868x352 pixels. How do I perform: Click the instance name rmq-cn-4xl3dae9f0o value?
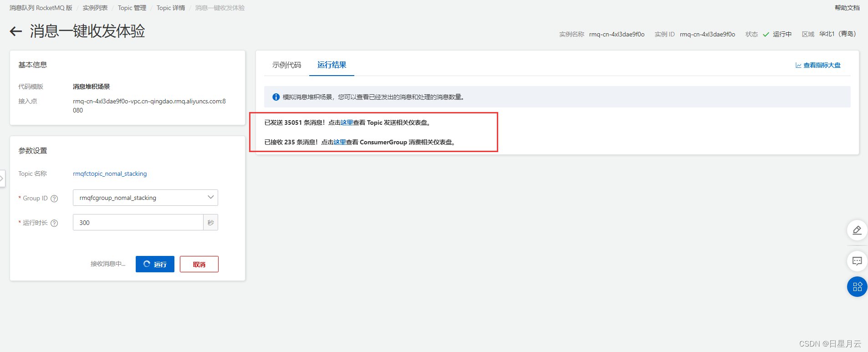(617, 34)
